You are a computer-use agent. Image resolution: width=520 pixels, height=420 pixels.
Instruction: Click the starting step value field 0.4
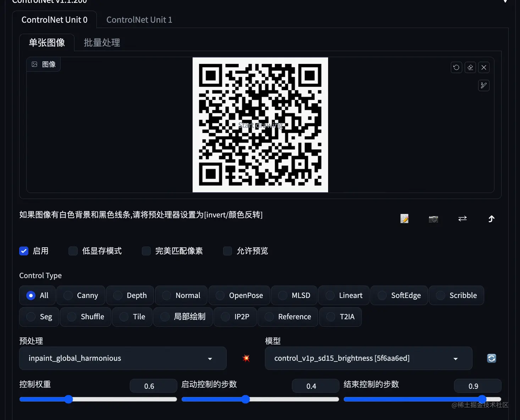[315, 386]
